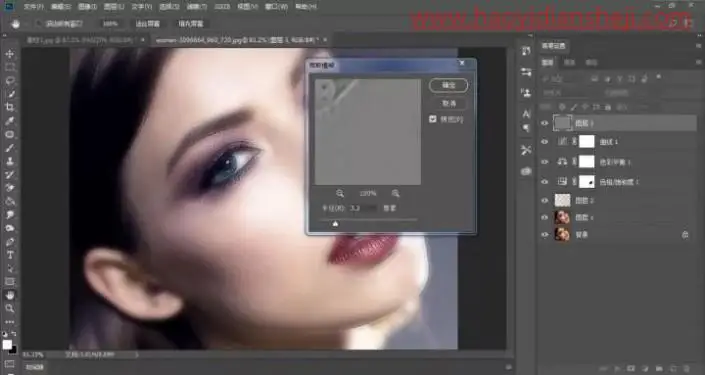Open the layer filter type dropdown
This screenshot has height=375, width=705.
(564, 78)
